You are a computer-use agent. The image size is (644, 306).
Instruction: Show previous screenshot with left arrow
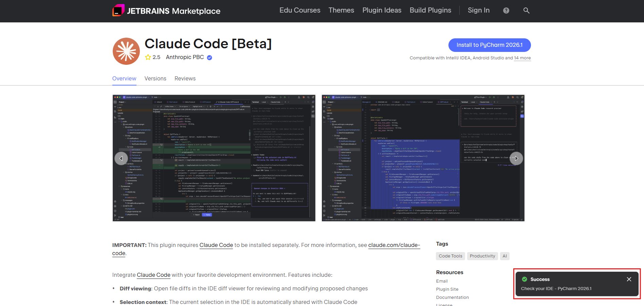click(121, 158)
